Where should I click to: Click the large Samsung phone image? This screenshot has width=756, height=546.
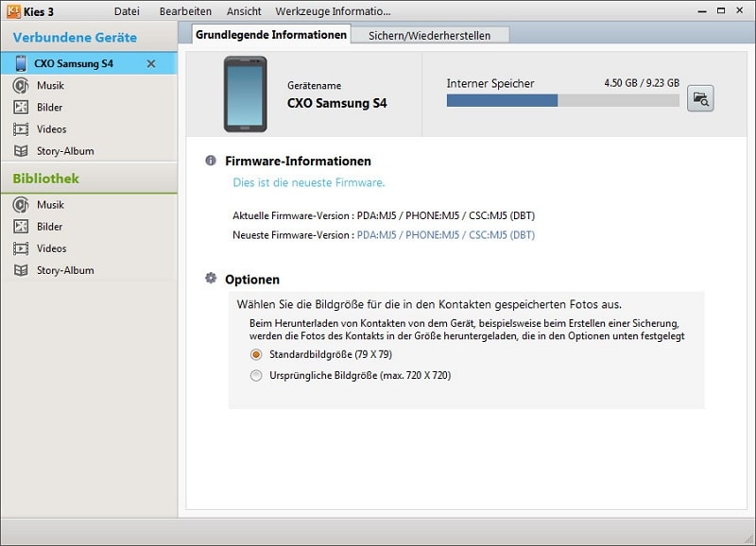245,94
